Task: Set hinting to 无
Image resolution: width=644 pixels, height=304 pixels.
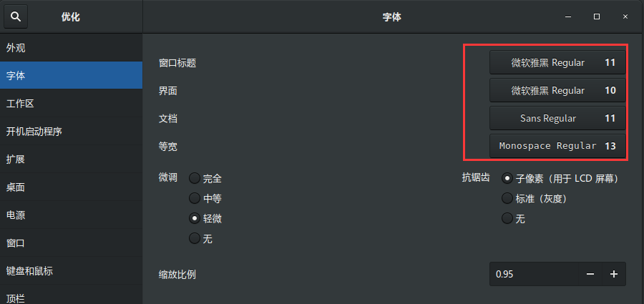Action: coord(194,238)
